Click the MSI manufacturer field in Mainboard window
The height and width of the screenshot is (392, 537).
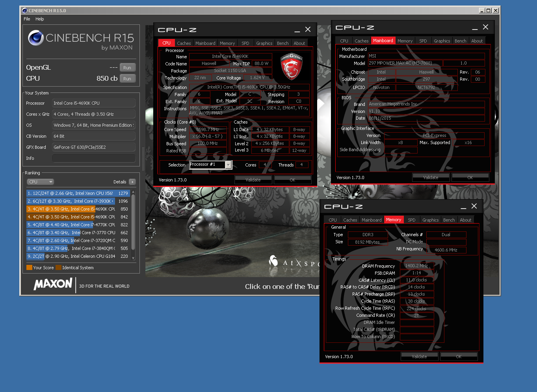(426, 56)
